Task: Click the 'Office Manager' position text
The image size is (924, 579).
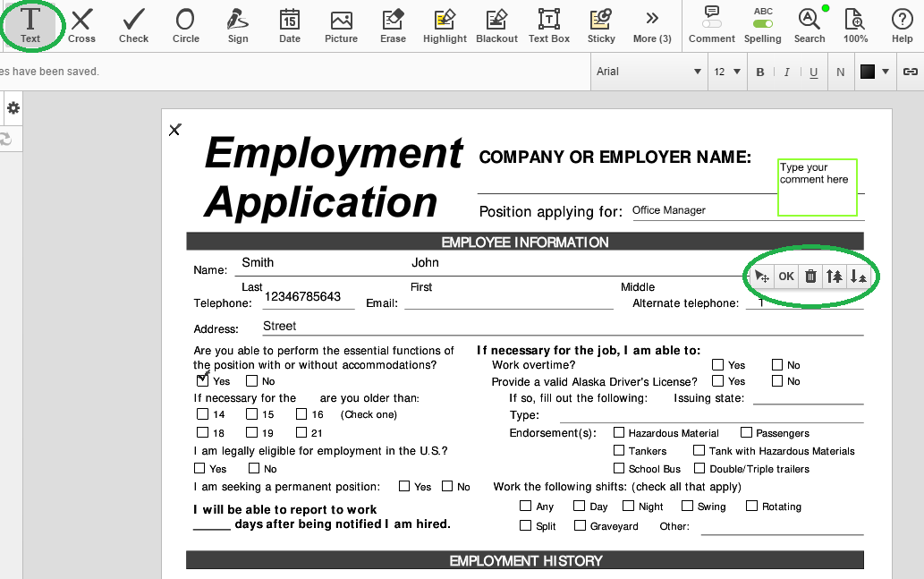Action: point(669,210)
